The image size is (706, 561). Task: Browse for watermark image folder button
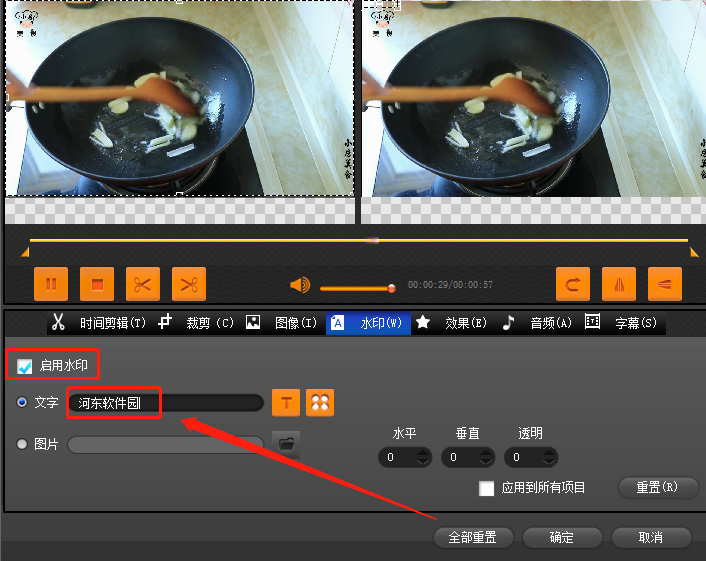(286, 444)
